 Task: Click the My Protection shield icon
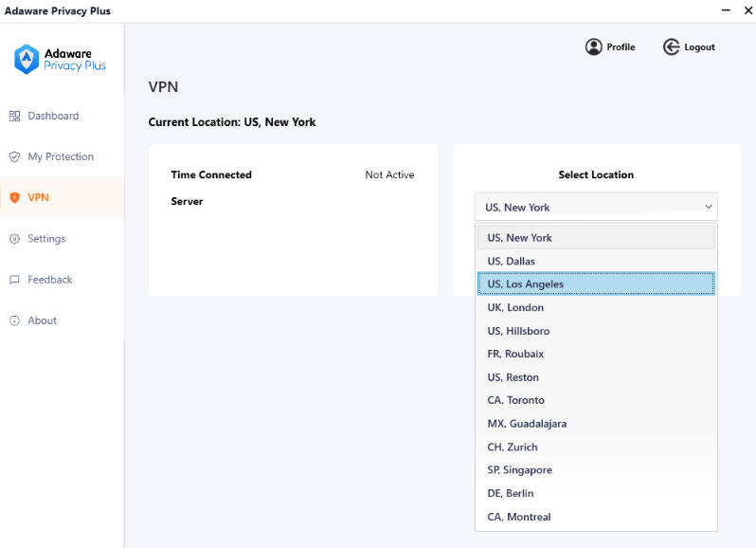14,156
